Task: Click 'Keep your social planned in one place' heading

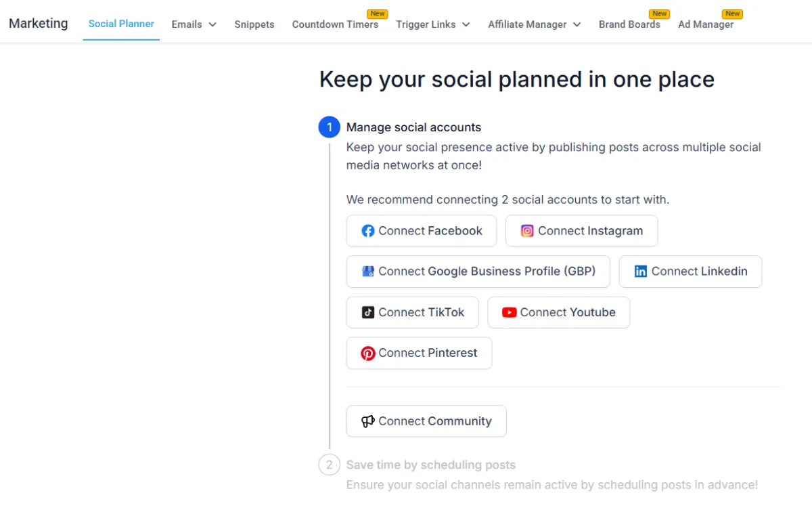Action: point(517,79)
